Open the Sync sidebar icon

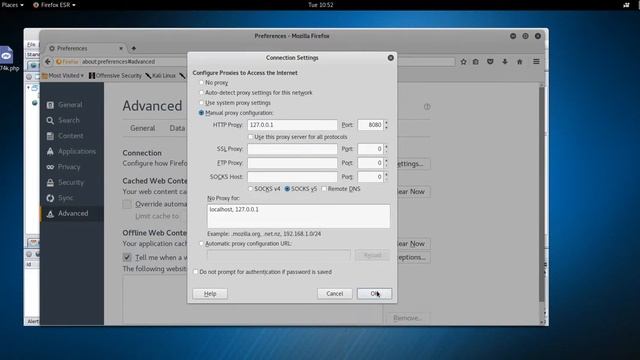point(50,198)
